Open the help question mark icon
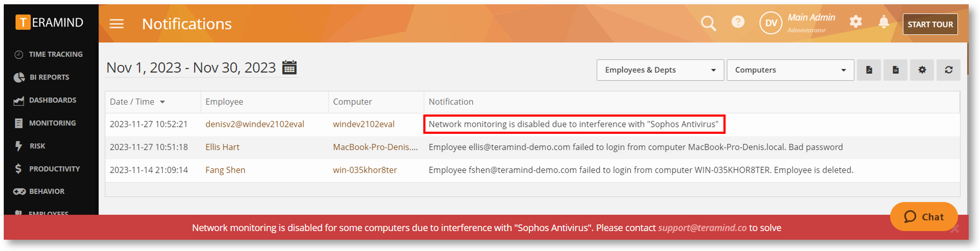Image resolution: width=980 pixels, height=251 pixels. pyautogui.click(x=738, y=21)
